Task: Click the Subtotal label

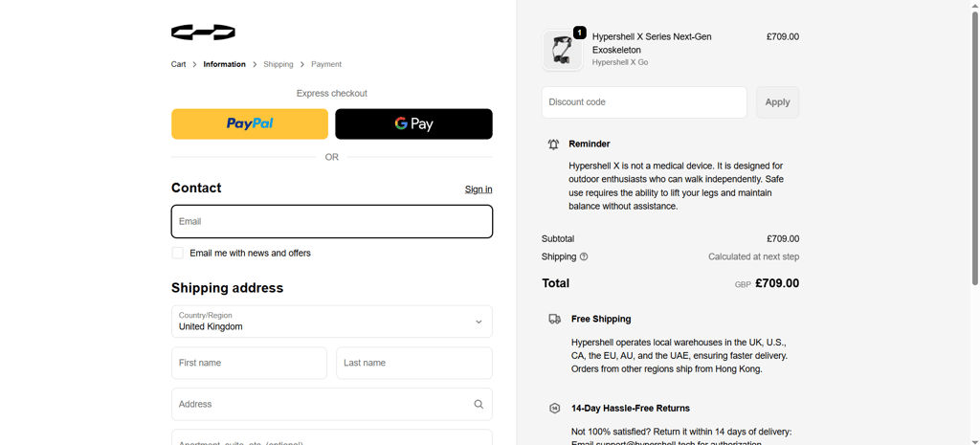Action: pyautogui.click(x=558, y=238)
